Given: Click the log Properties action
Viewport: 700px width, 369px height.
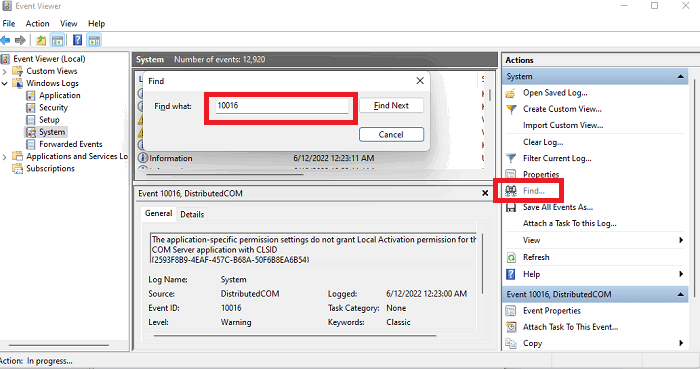Looking at the screenshot, I should [541, 174].
